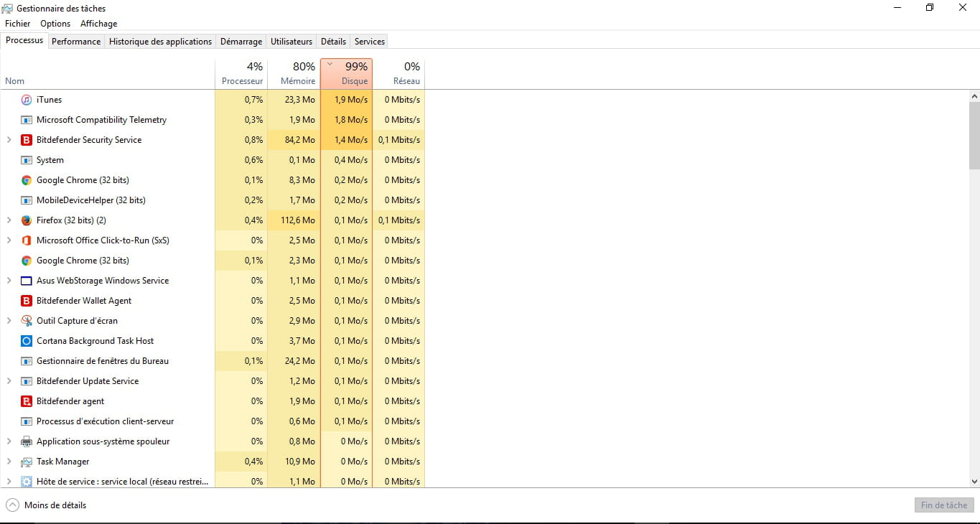The image size is (980, 524).
Task: Click the Firefox process icon
Action: (27, 220)
